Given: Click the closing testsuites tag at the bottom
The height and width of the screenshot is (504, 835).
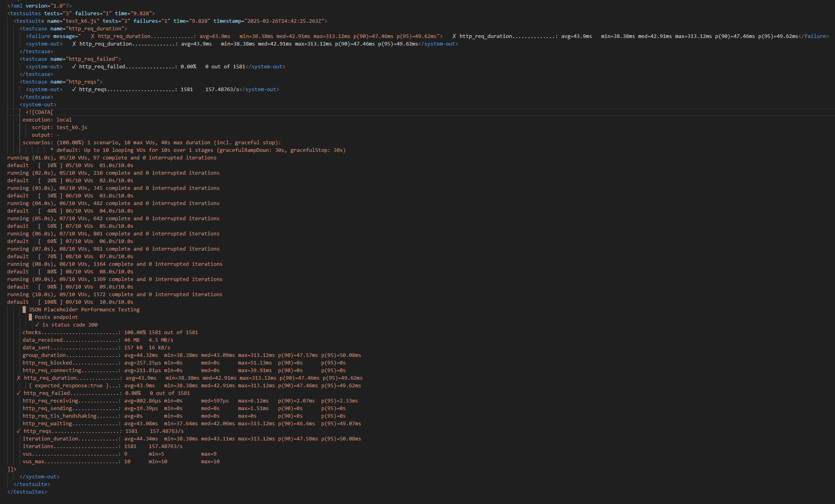Looking at the screenshot, I should [x=27, y=492].
